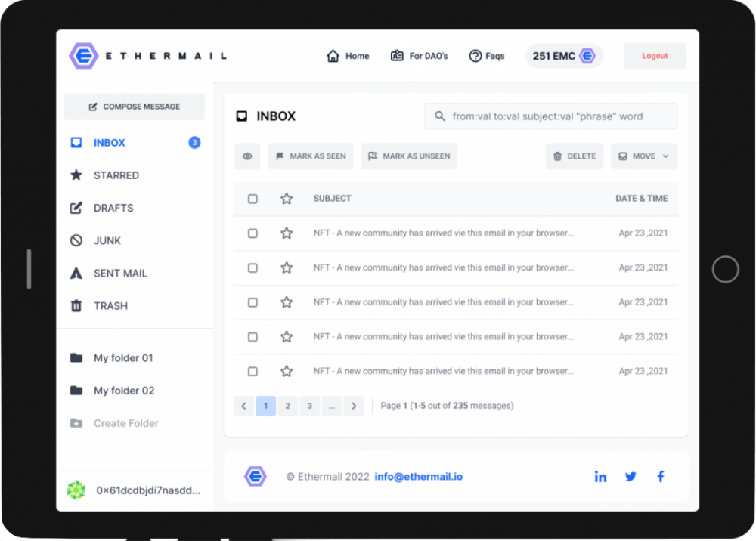Click the 251 EMC balance badge
Image resolution: width=756 pixels, height=541 pixels.
point(564,56)
